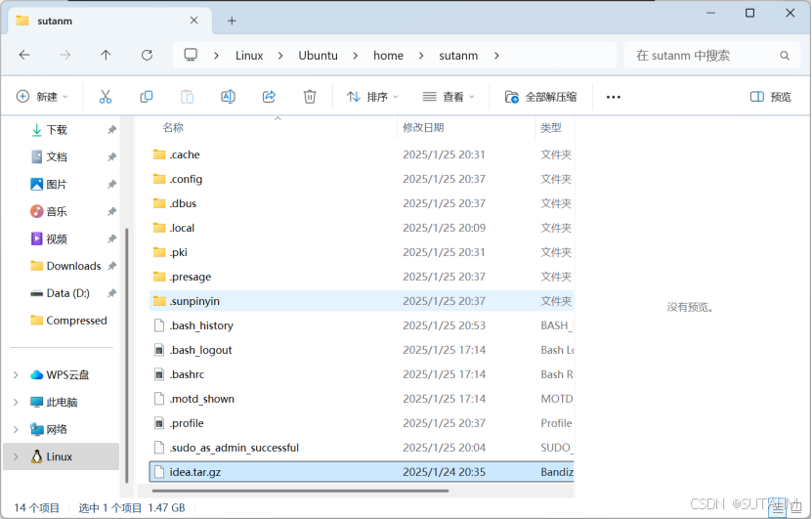The width and height of the screenshot is (812, 519).
Task: Select the .dbus folder
Action: [361, 203]
